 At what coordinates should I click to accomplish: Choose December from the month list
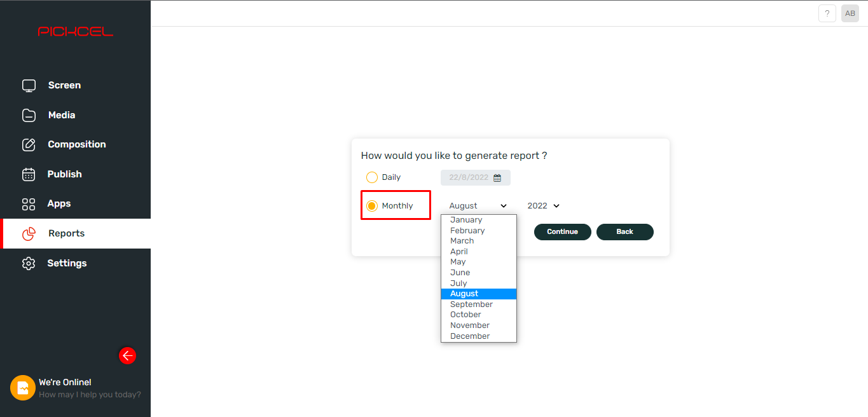[x=470, y=336]
